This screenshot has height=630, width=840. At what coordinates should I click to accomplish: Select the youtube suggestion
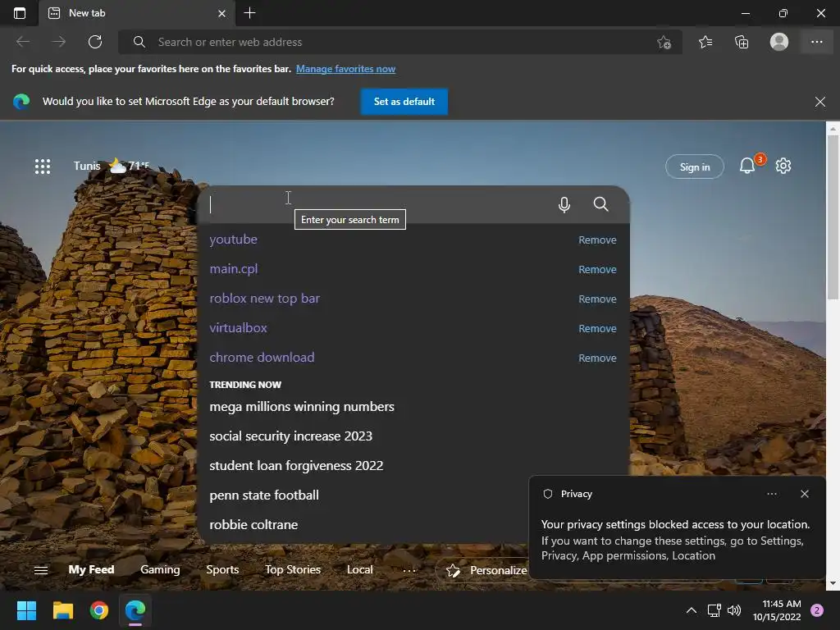[233, 240]
